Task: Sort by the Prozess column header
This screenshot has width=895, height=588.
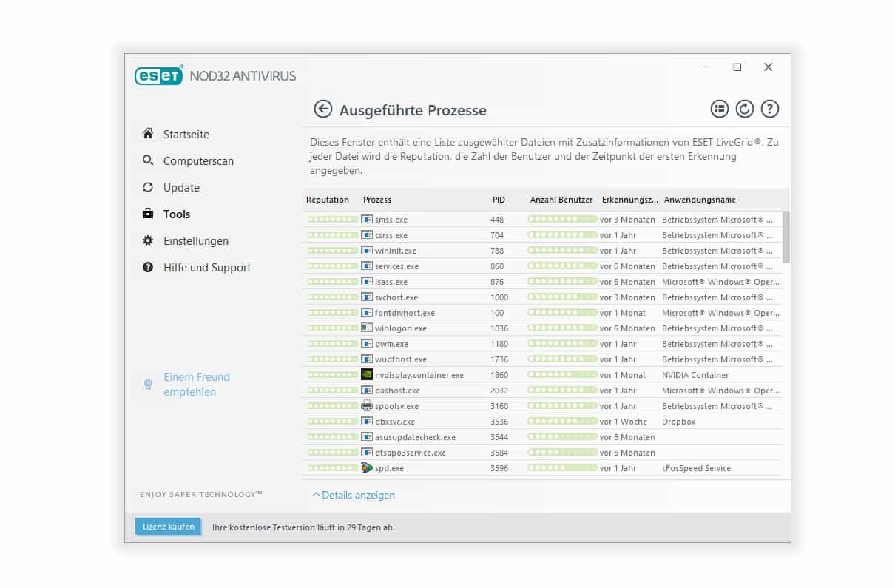Action: [x=377, y=200]
